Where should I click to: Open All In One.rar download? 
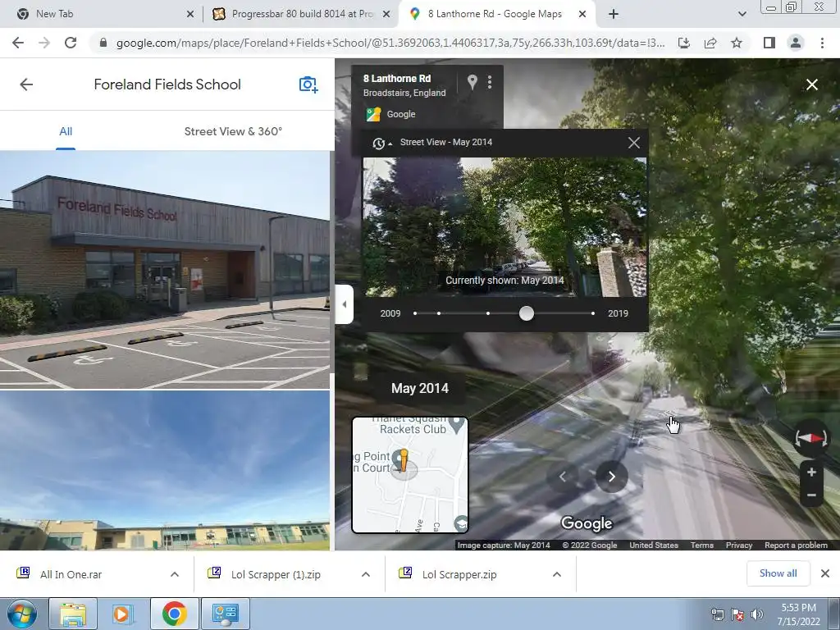tap(71, 574)
